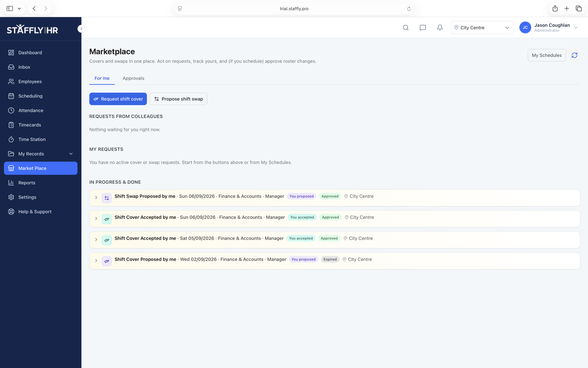Open the chat messages icon
The width and height of the screenshot is (588, 368).
click(x=423, y=28)
